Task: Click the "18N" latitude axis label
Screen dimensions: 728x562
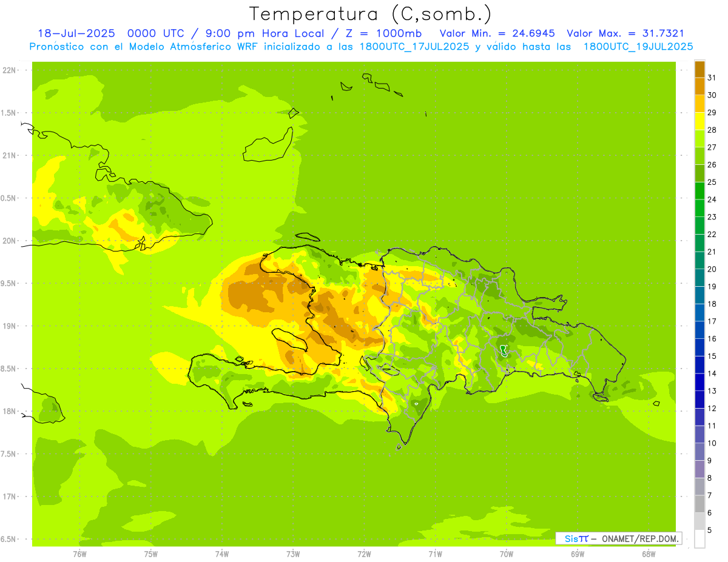Action: (x=10, y=411)
